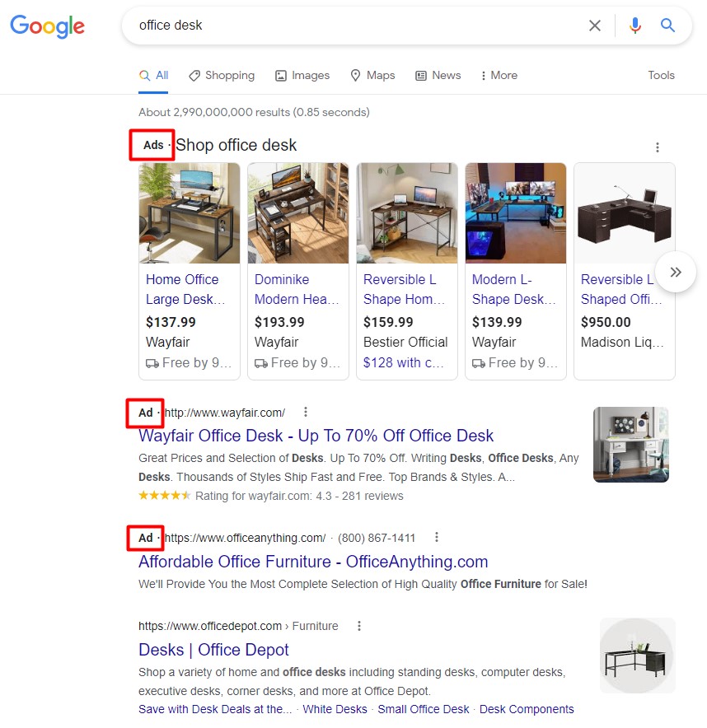Open Home Office Large Desk product image

[190, 213]
